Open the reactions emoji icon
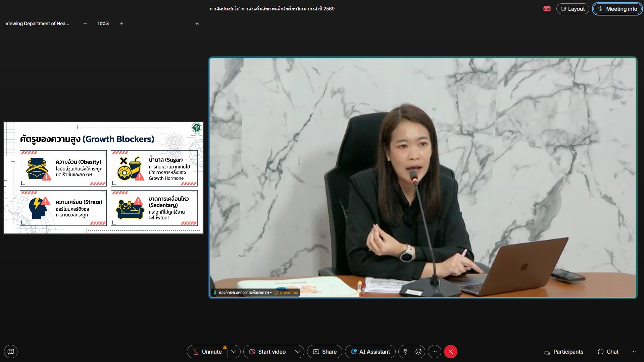644x362 pixels. (418, 352)
